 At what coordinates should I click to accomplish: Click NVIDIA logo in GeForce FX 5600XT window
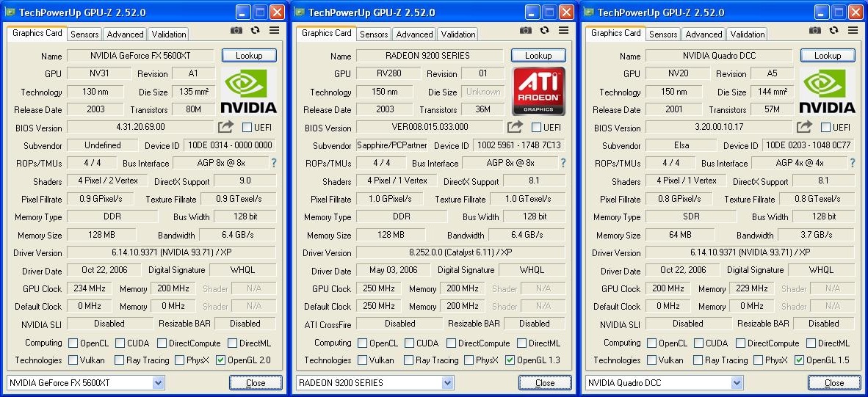coord(248,91)
